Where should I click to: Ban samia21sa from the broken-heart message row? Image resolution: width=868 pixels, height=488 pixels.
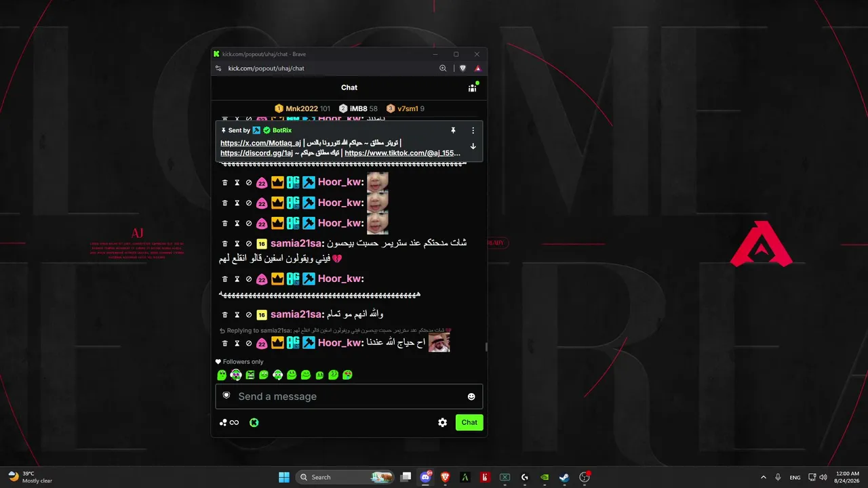click(x=249, y=243)
